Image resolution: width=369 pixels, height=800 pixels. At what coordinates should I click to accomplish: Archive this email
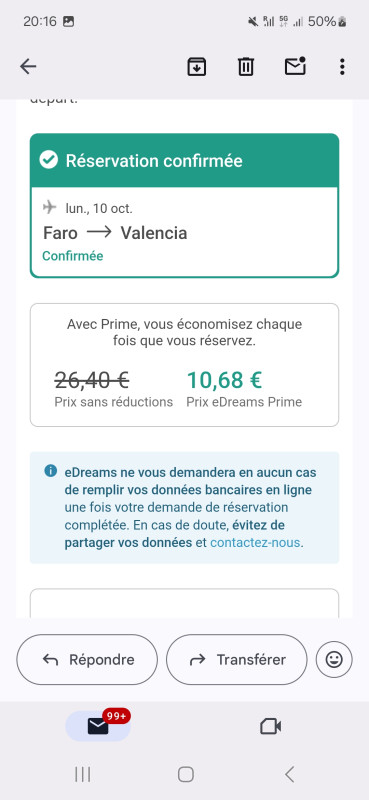pos(196,67)
